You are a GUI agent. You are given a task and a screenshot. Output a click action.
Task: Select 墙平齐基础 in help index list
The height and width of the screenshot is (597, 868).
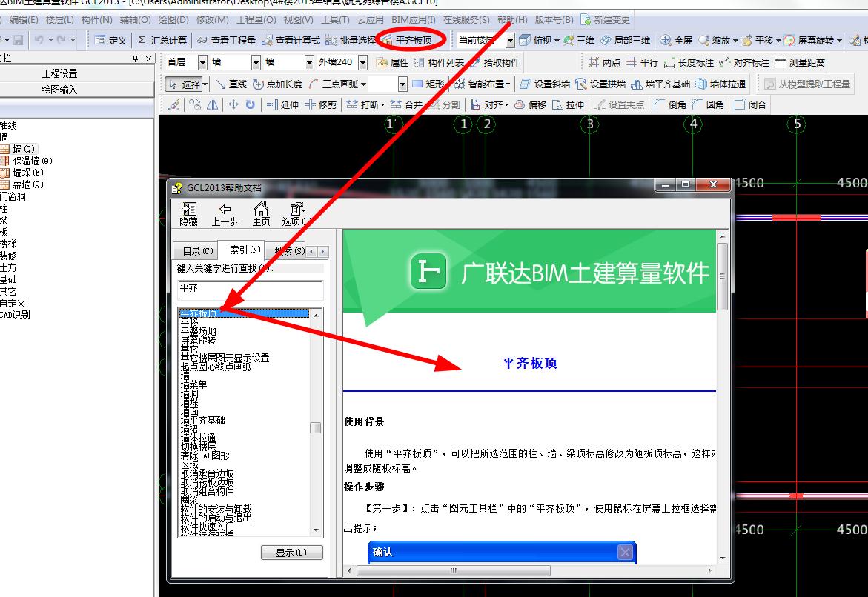(x=202, y=420)
